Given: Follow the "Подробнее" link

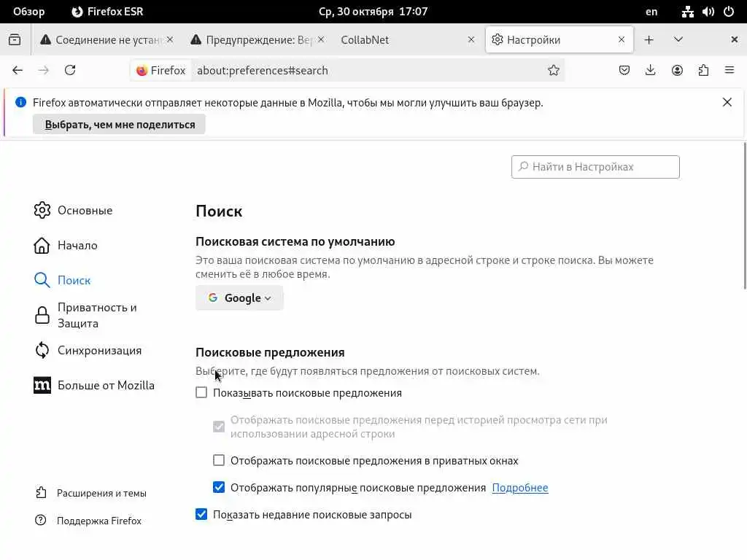Looking at the screenshot, I should (520, 488).
